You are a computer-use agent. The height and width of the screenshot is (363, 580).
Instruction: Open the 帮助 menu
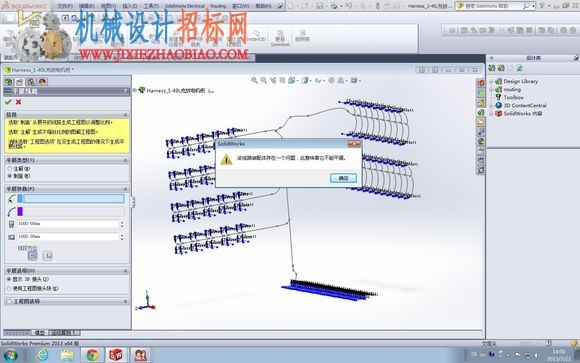(x=263, y=6)
